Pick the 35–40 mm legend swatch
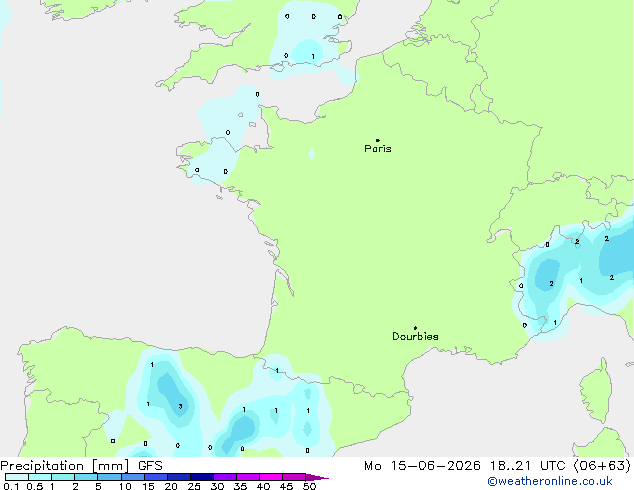634x490 pixels. pos(248,477)
